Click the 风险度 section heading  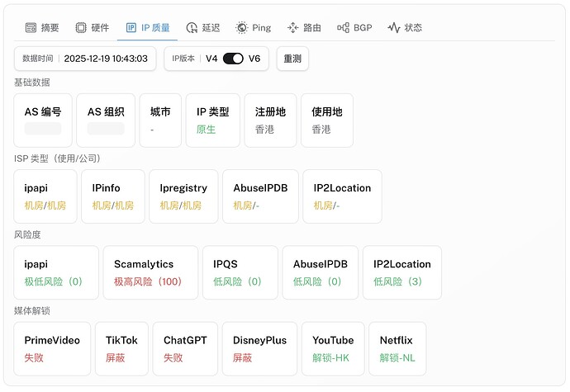pyautogui.click(x=27, y=234)
